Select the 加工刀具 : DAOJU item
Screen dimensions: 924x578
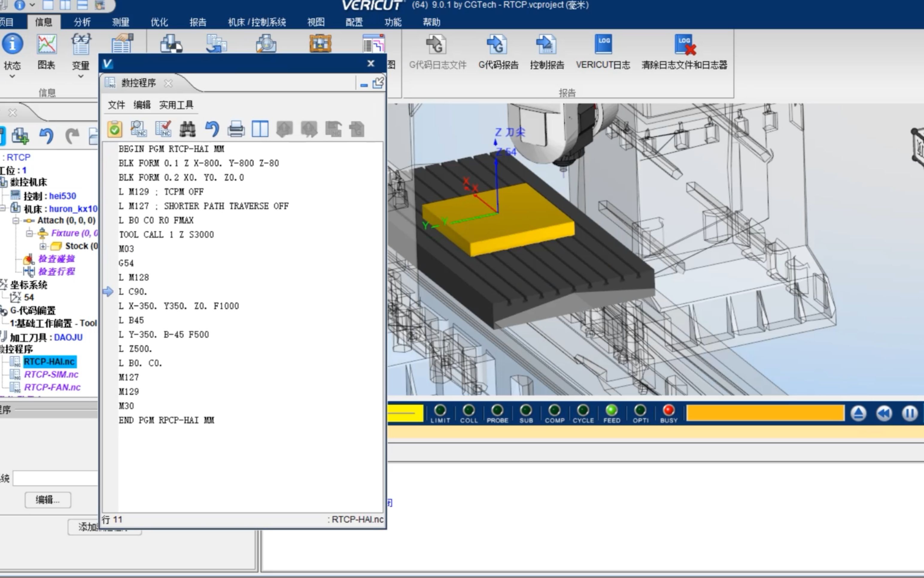pyautogui.click(x=46, y=337)
